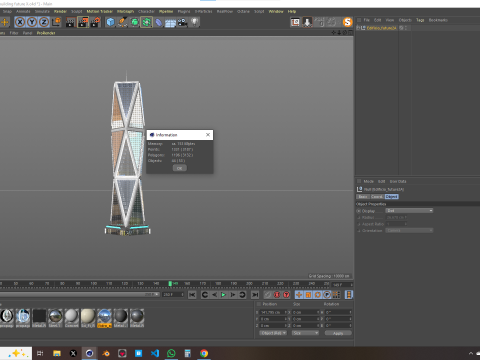Open the viewport ProRender menu
Screen dimensions: 480x360
tap(46, 33)
